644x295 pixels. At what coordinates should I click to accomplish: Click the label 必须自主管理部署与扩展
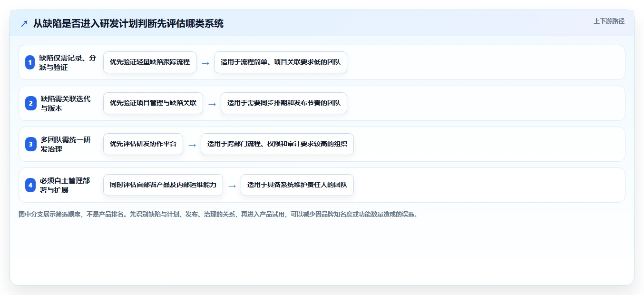coord(65,185)
